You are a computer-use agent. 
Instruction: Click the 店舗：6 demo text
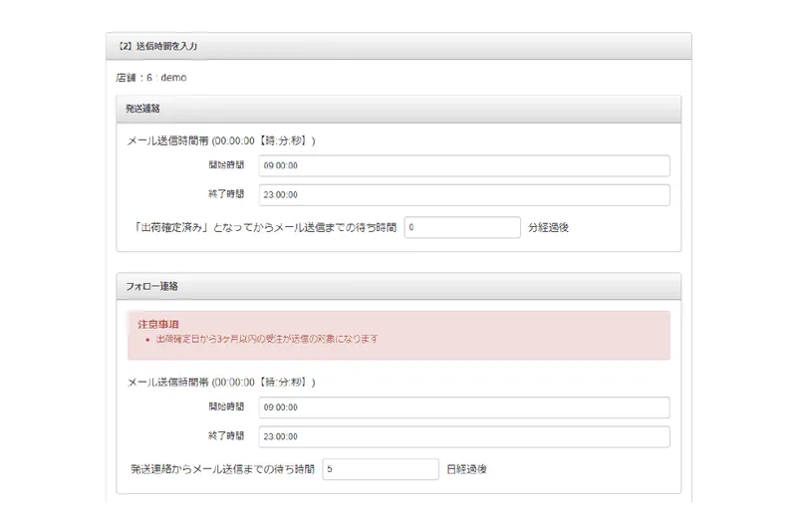point(151,78)
